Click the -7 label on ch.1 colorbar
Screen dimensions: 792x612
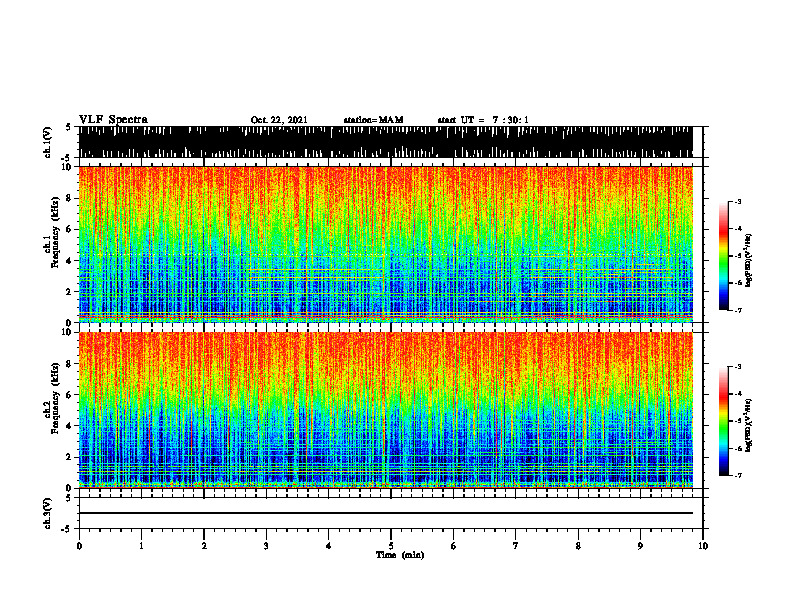737,310
